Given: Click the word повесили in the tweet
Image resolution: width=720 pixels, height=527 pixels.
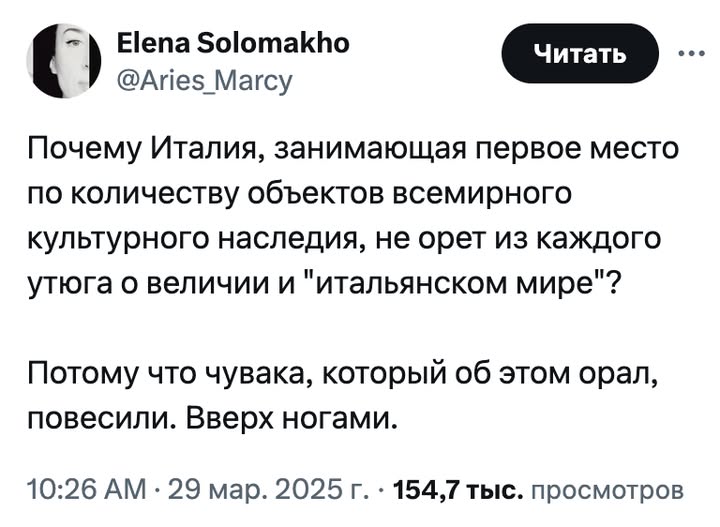Looking at the screenshot, I should [x=96, y=413].
